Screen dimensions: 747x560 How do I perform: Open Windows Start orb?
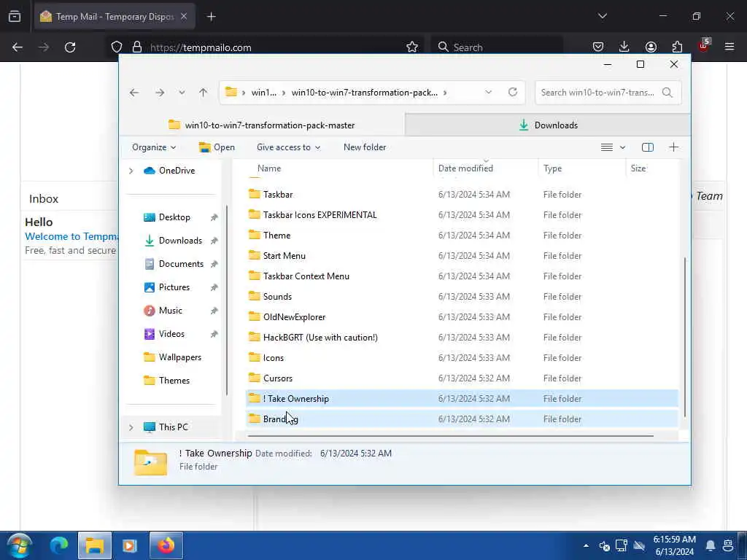[x=19, y=545]
